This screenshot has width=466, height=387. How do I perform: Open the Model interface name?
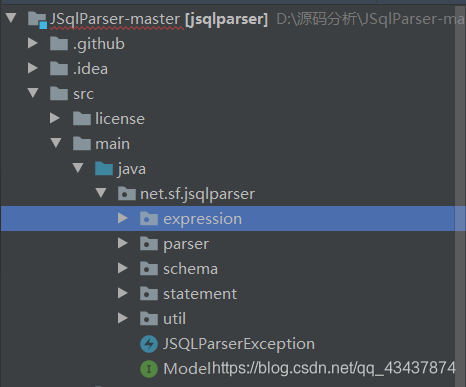(188, 369)
